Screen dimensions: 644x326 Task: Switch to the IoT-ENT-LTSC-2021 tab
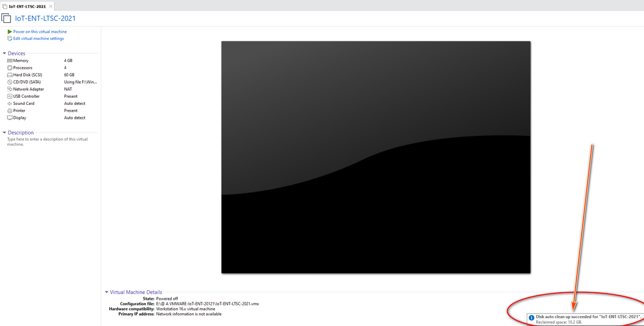(x=27, y=6)
